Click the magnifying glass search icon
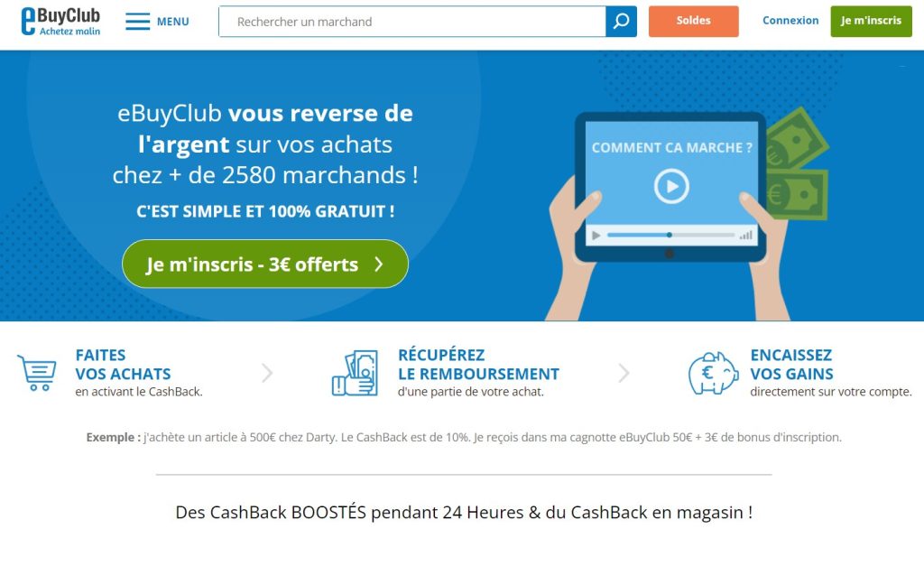Screen dimensions: 924x566 (x=621, y=22)
